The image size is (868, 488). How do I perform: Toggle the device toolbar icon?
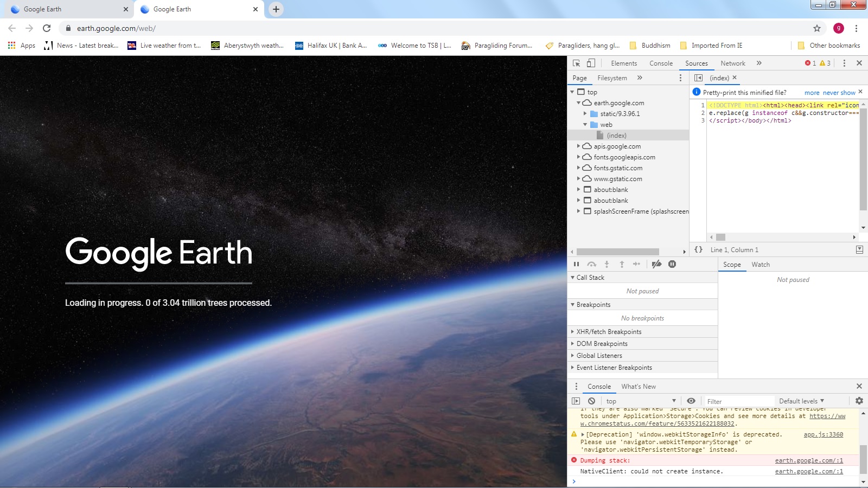[591, 63]
